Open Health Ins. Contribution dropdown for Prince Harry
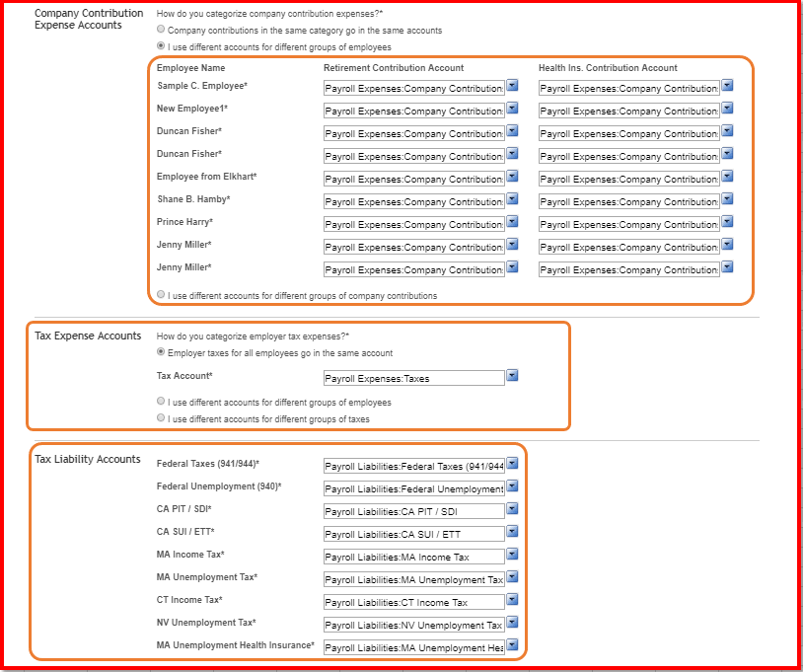 (x=727, y=224)
